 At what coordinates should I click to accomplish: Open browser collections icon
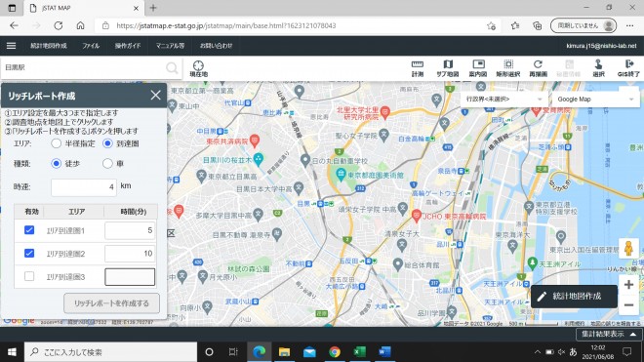tap(538, 25)
